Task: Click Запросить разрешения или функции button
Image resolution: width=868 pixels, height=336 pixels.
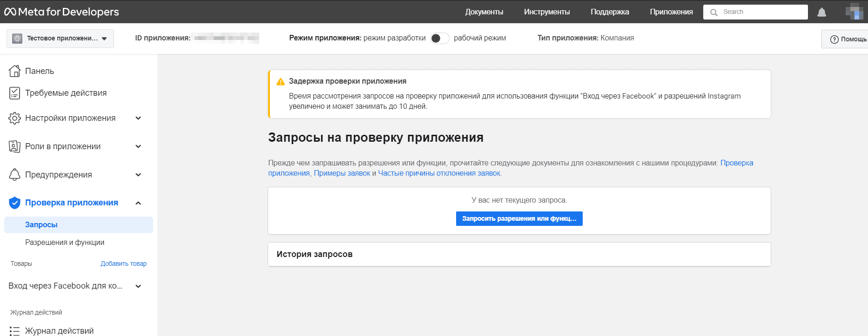Action: click(519, 218)
